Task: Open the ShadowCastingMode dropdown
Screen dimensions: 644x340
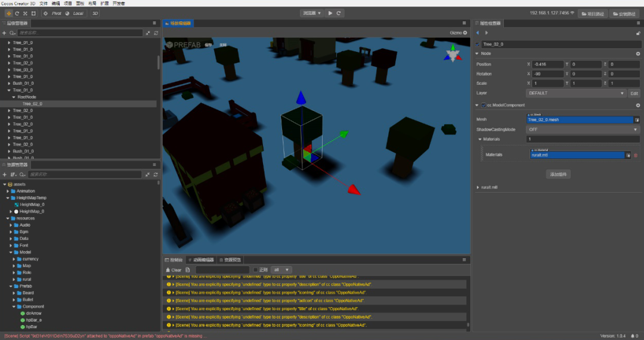Action: [583, 129]
